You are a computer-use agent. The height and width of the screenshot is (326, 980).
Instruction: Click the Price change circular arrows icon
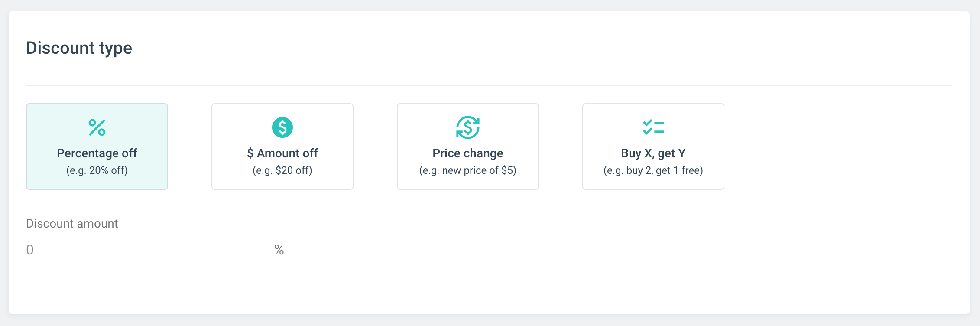pyautogui.click(x=468, y=127)
